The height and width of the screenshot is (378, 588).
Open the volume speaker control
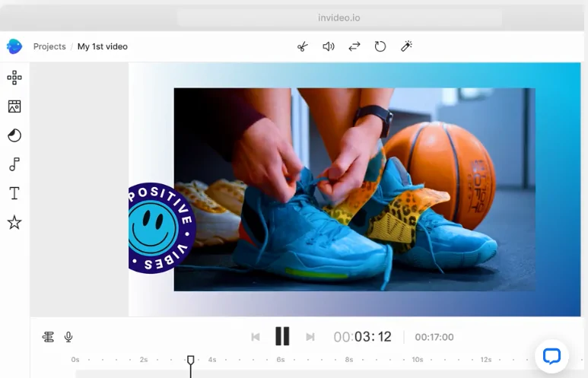click(x=328, y=46)
